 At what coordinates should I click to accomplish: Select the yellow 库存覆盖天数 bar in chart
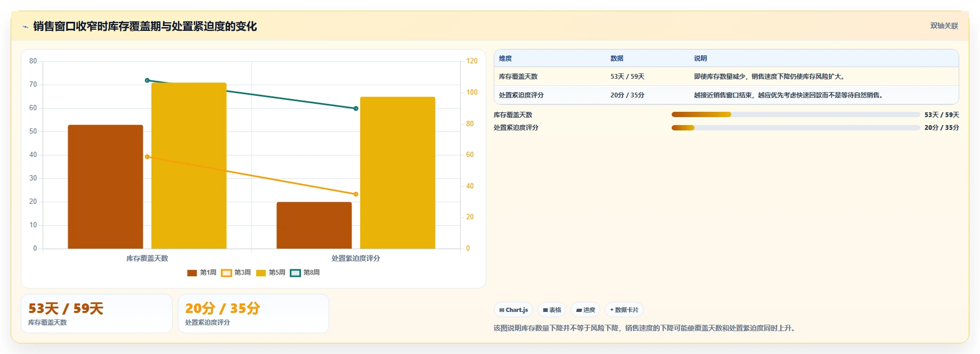(189, 166)
